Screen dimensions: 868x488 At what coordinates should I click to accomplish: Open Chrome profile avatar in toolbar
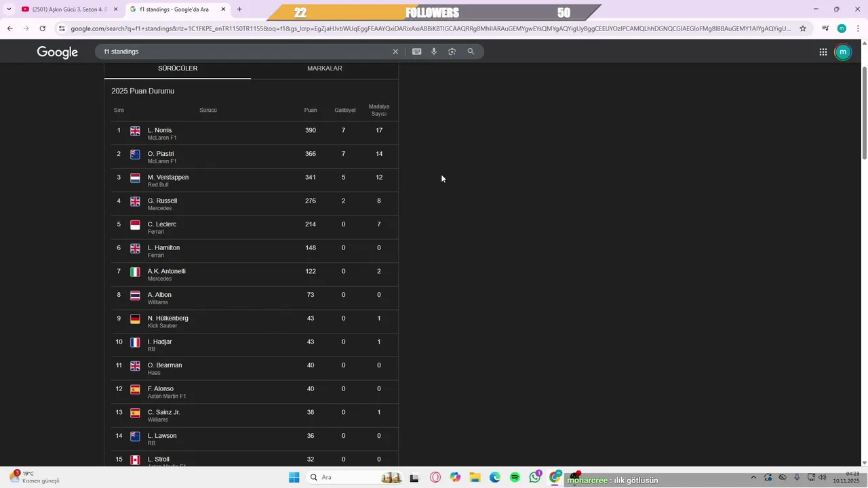click(842, 28)
